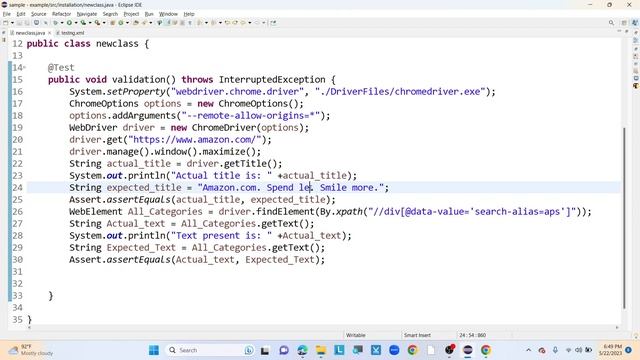The width and height of the screenshot is (640, 360).
Task: Click the volume icon in the system tray
Action: click(578, 350)
